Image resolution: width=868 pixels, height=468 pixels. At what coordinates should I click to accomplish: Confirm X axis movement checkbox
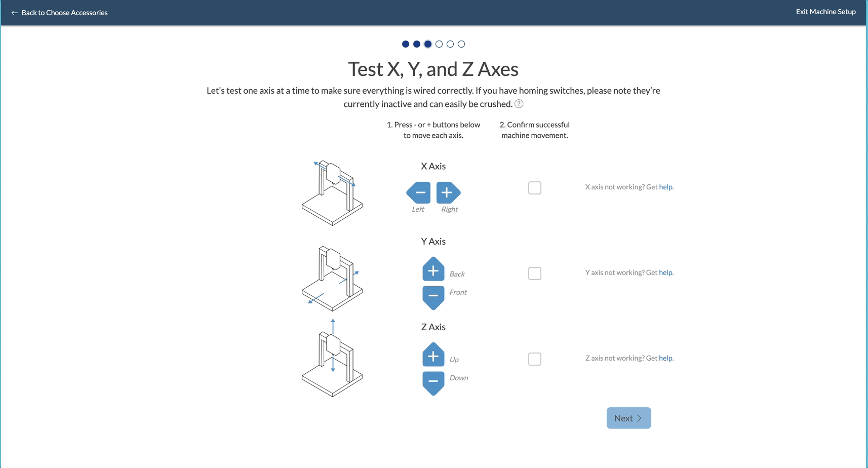point(535,188)
